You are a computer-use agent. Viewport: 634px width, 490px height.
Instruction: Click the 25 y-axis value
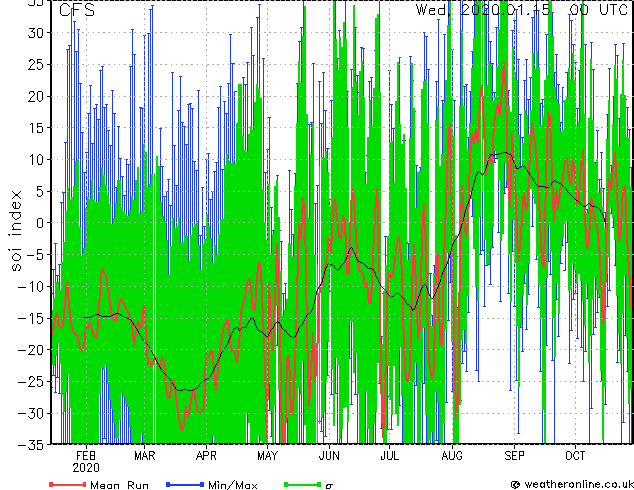coord(36,64)
